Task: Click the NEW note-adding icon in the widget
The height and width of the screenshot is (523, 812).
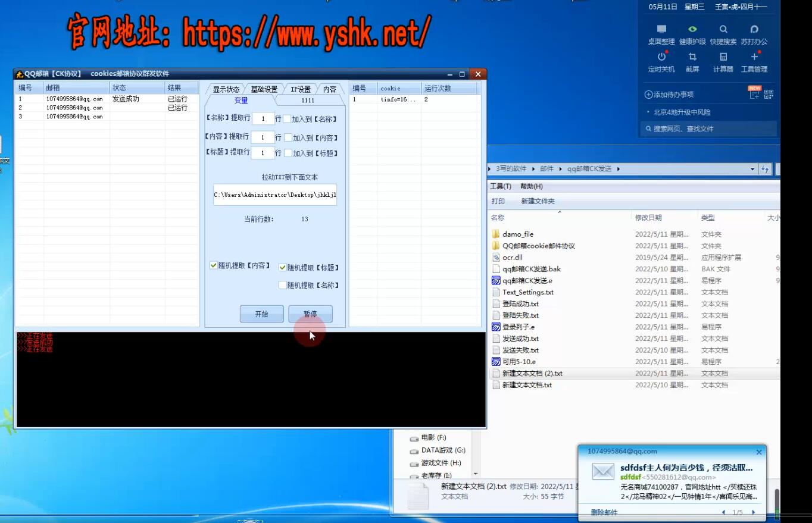Action: click(x=754, y=93)
